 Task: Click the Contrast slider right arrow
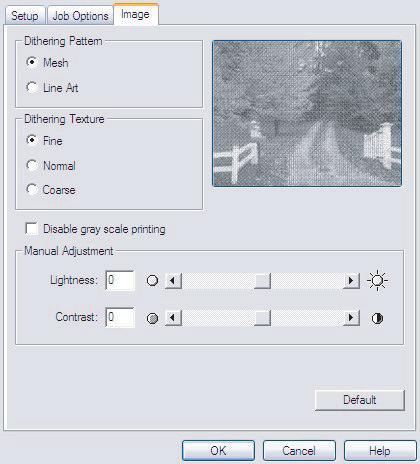(351, 318)
